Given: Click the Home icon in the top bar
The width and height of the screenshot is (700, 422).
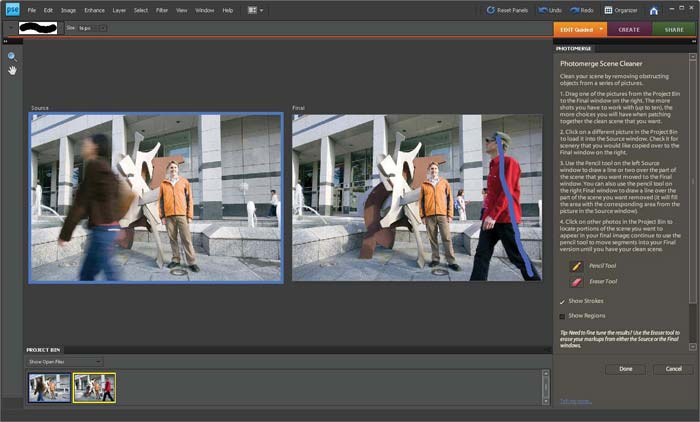Looking at the screenshot, I should click(x=654, y=10).
